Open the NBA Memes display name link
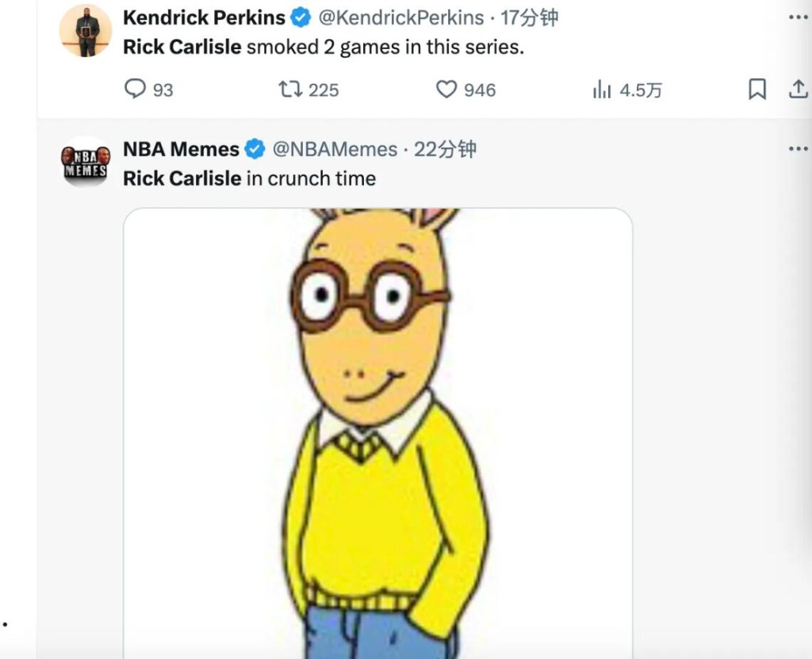 click(x=181, y=149)
